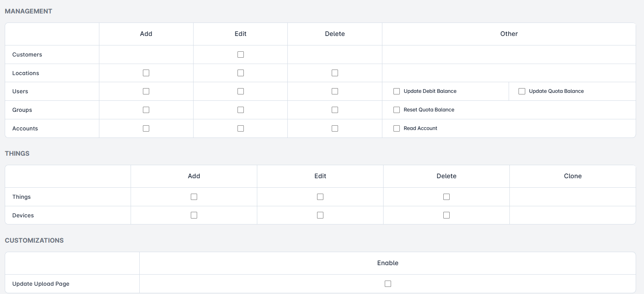Enable Add permission for Devices

(194, 215)
